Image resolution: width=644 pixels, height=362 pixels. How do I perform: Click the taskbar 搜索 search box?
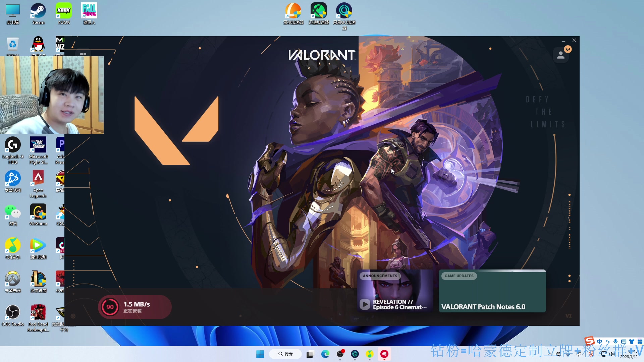[x=285, y=354]
